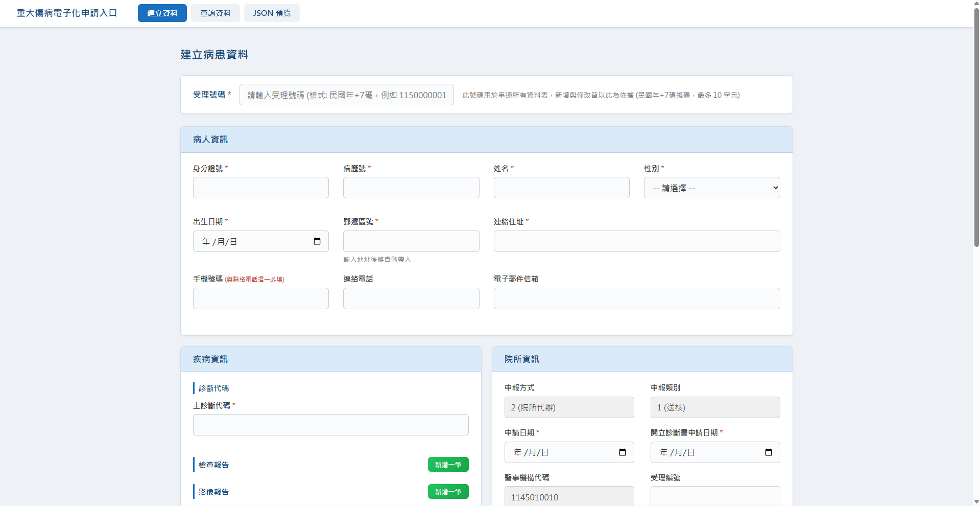The height and width of the screenshot is (506, 980).
Task: Click the 疾病資訊 section header
Action: click(331, 359)
